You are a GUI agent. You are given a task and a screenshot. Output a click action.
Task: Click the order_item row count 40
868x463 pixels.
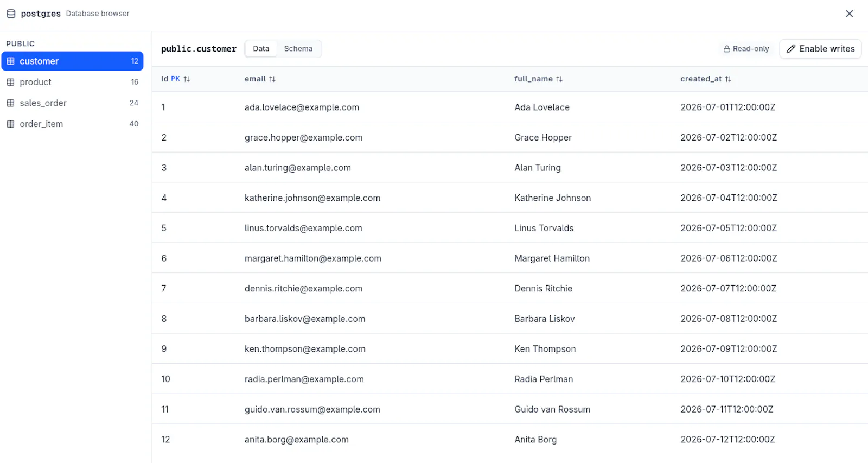[x=134, y=124]
